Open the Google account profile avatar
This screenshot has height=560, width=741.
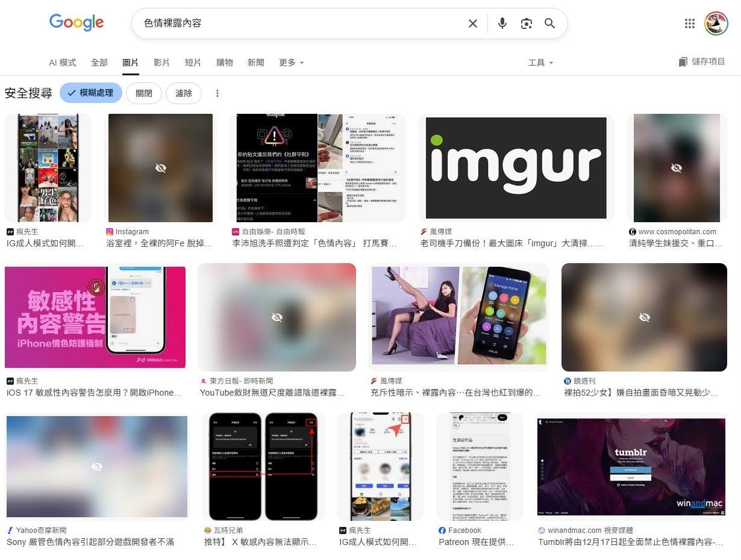[x=716, y=23]
